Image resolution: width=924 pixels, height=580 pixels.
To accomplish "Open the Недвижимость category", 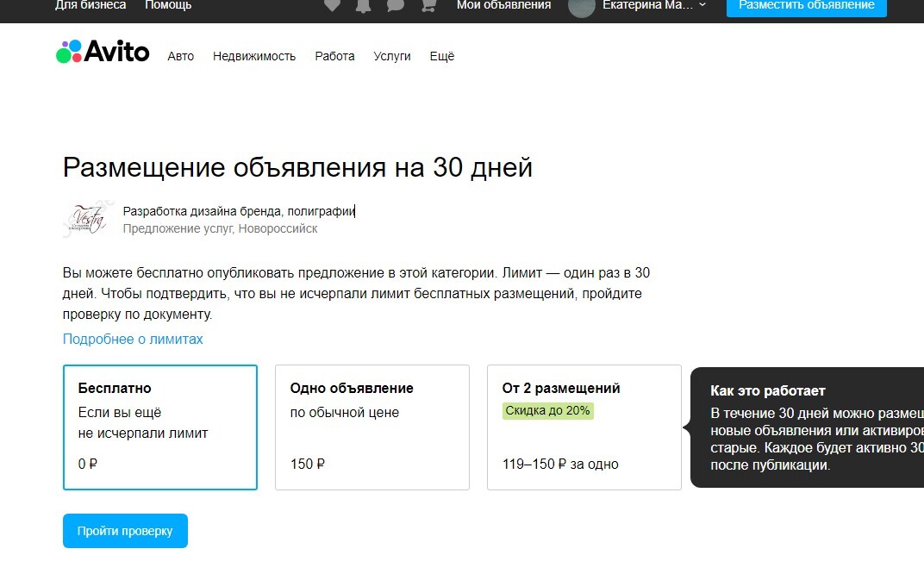I will click(254, 56).
